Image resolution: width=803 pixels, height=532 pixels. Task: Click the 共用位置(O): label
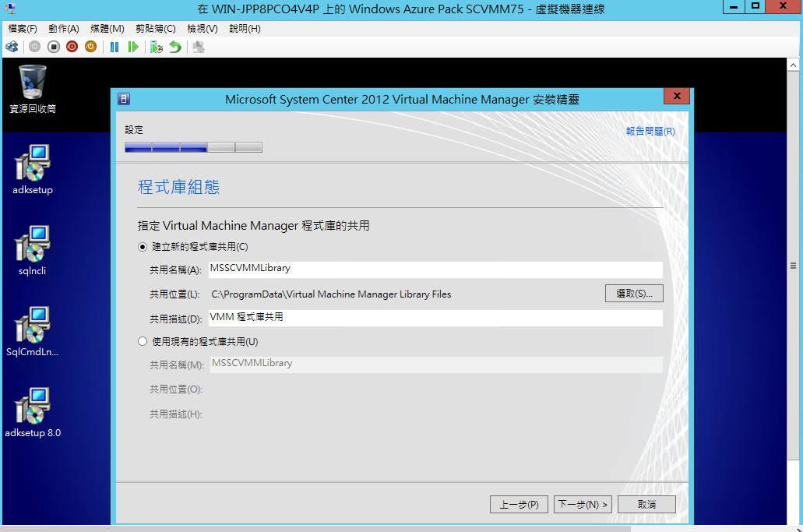pyautogui.click(x=176, y=389)
